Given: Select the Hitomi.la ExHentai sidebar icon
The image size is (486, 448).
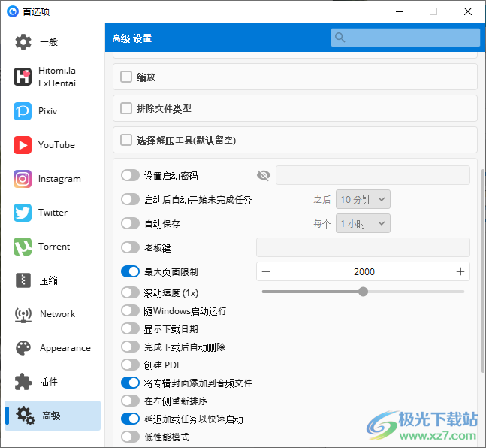Looking at the screenshot, I should (x=23, y=77).
